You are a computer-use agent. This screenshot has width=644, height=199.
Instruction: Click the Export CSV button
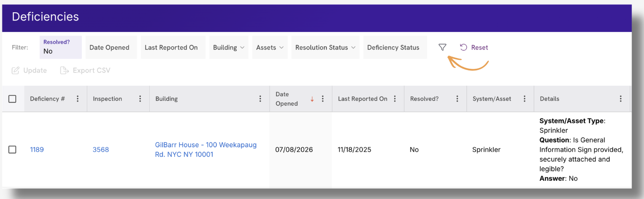pyautogui.click(x=85, y=70)
